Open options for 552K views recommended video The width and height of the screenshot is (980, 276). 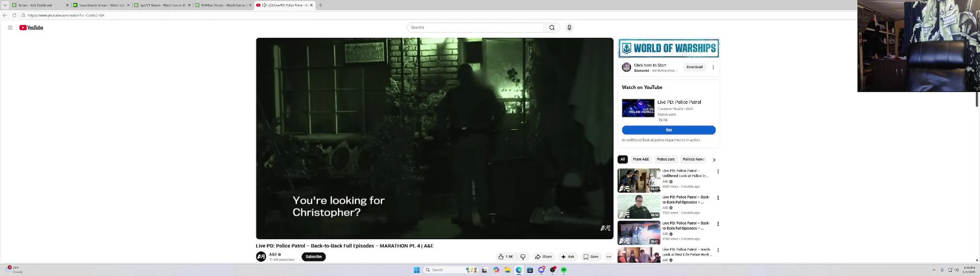pyautogui.click(x=718, y=198)
